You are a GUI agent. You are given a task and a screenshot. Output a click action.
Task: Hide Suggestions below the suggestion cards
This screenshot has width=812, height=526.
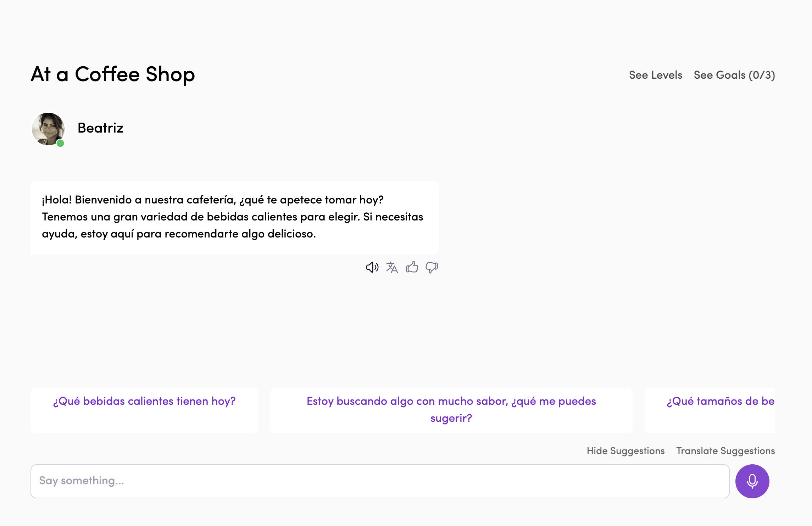(x=625, y=451)
